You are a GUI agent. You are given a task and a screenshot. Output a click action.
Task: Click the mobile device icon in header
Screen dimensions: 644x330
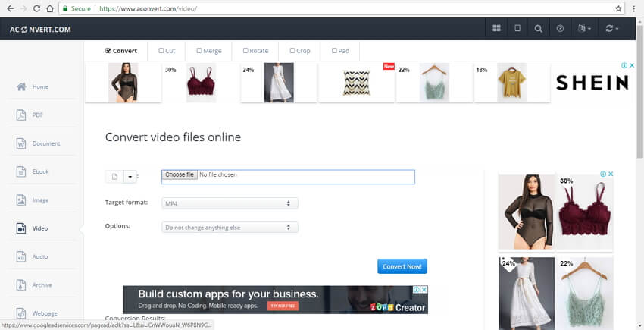pyautogui.click(x=517, y=28)
